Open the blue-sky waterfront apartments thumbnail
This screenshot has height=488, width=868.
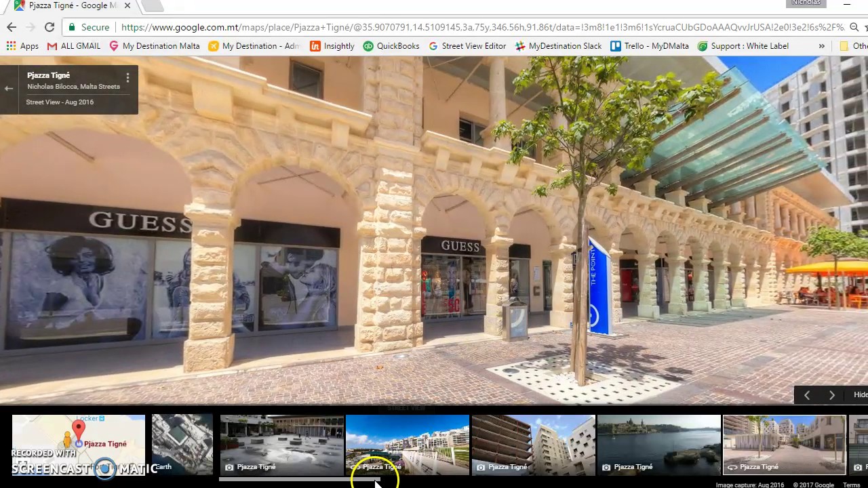[x=408, y=445]
